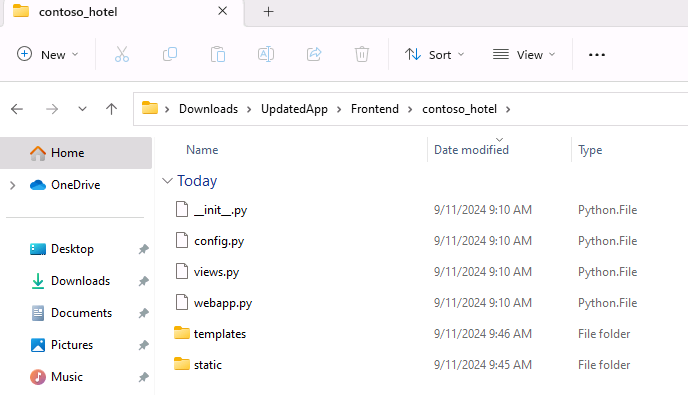Image resolution: width=688 pixels, height=395 pixels.
Task: Open Documents in quick access
Action: 81,313
